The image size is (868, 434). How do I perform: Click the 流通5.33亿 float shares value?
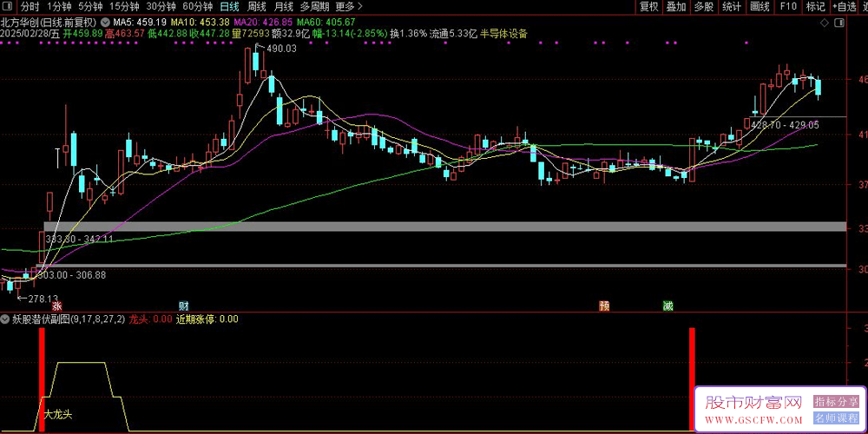click(x=453, y=33)
